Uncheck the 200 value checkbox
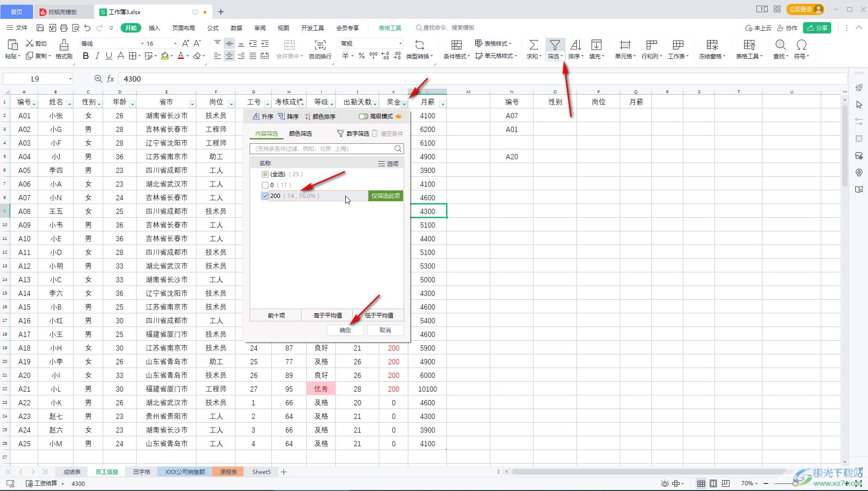The width and height of the screenshot is (868, 491). point(265,196)
